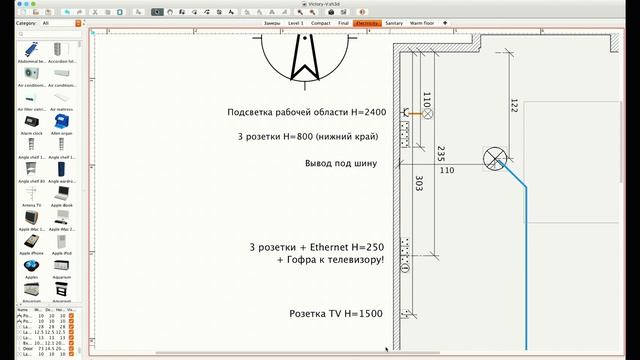Select the Electricity level tab
Screen dimensions: 640x360
[x=367, y=23]
